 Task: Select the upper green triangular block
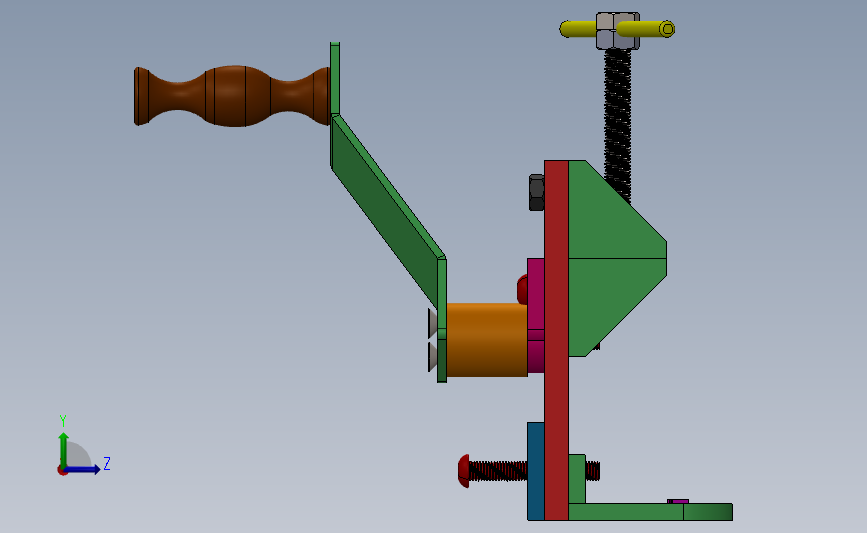point(617,216)
